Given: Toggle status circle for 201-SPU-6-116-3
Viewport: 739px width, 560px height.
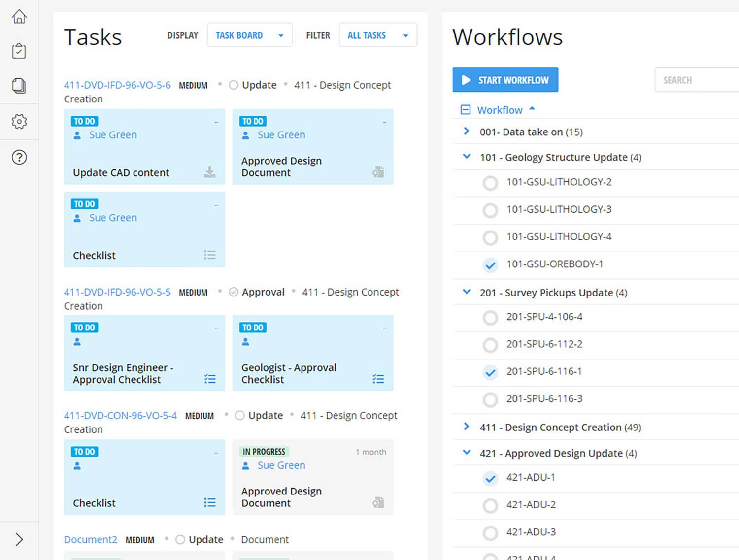Looking at the screenshot, I should pyautogui.click(x=490, y=400).
